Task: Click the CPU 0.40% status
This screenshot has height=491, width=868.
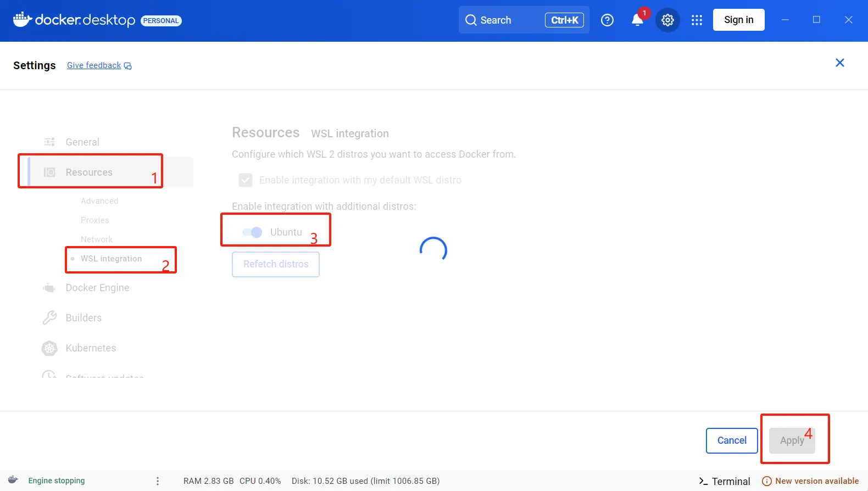Action: click(260, 481)
